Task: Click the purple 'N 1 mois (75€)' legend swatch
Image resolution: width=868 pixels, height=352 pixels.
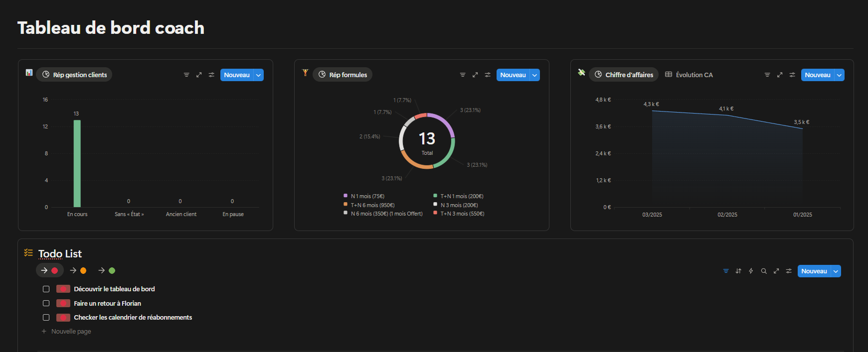Action: click(x=346, y=196)
